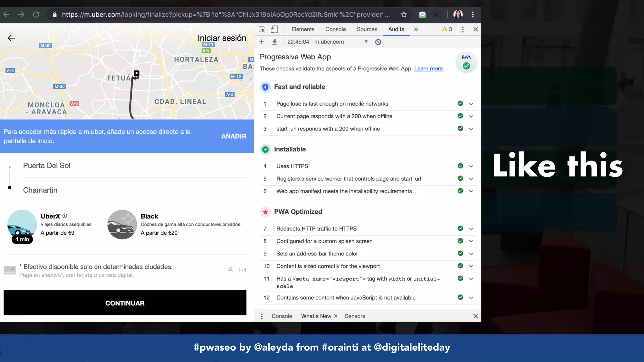Toggle the device toolbar icon
The image size is (644, 362).
click(274, 29)
